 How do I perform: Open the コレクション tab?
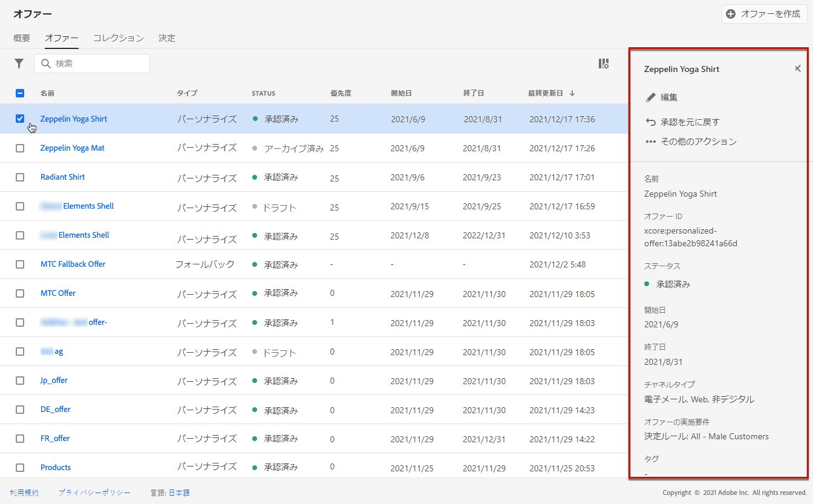(x=119, y=38)
